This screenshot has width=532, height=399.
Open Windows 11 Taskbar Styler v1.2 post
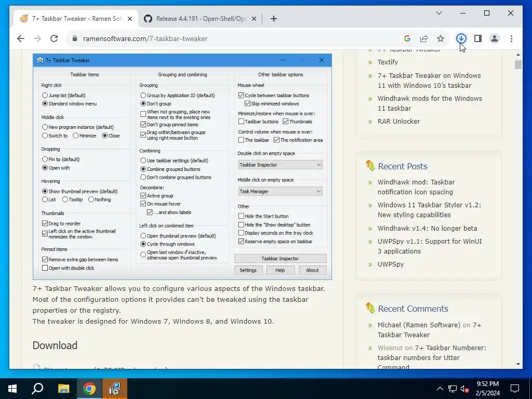point(429,210)
